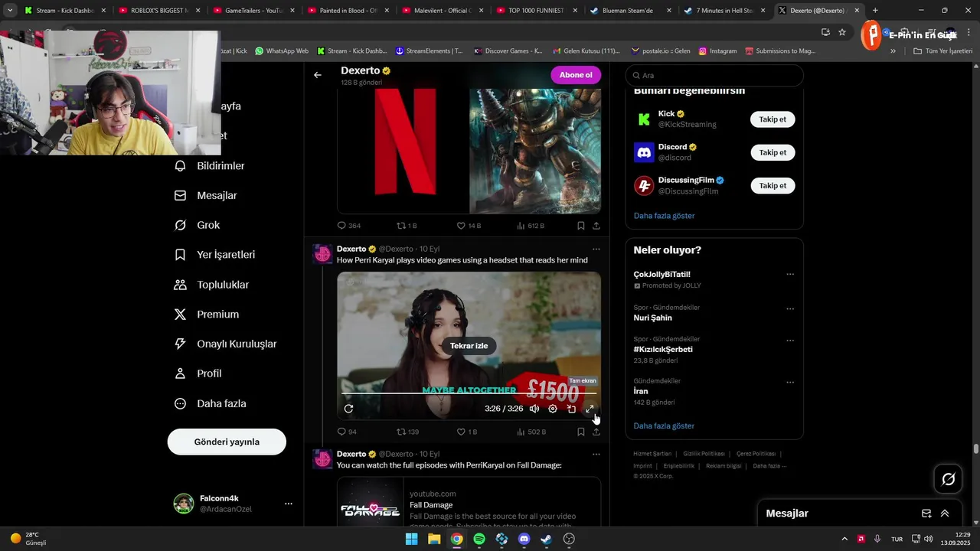Mute the video with the speaker icon
This screenshot has width=980, height=551.
point(534,409)
